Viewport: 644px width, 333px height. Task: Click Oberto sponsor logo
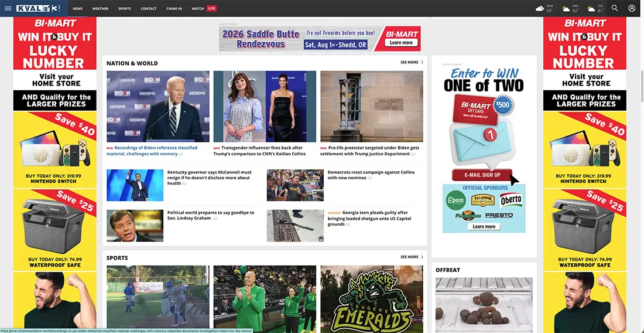(x=511, y=201)
